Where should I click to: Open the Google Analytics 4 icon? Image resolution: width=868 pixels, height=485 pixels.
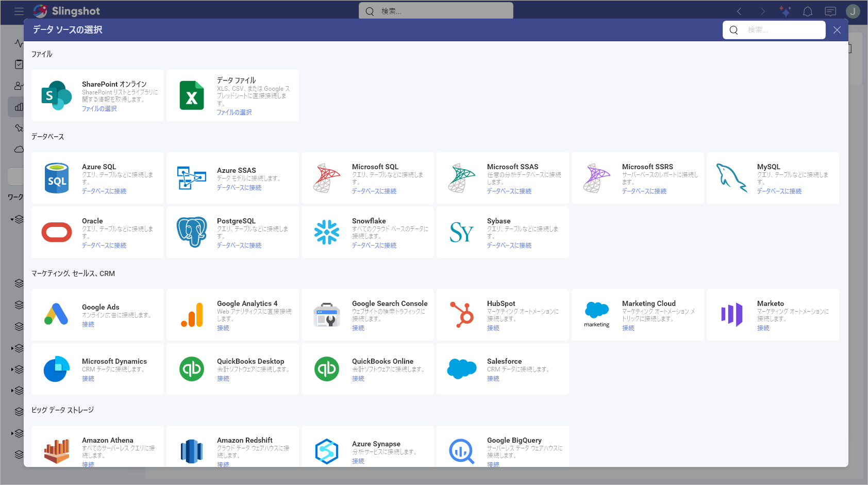(191, 315)
